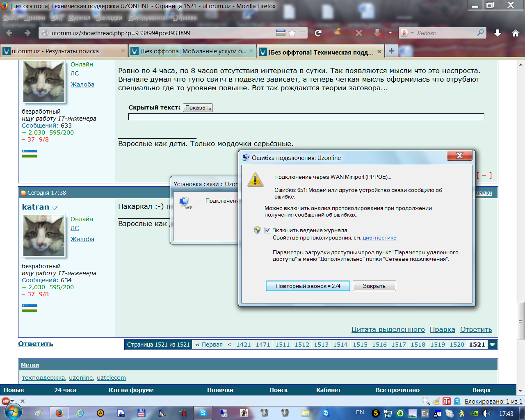Go to the Firefox home page icon

(516, 33)
